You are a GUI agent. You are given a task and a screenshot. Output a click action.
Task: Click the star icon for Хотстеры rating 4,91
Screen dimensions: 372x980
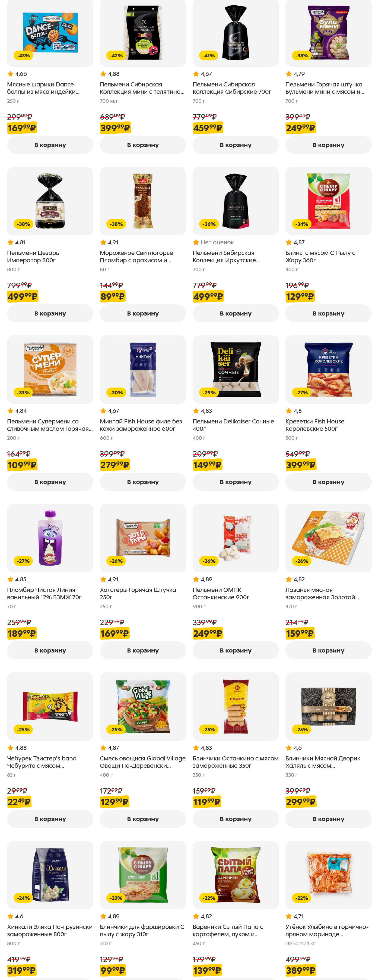[103, 579]
